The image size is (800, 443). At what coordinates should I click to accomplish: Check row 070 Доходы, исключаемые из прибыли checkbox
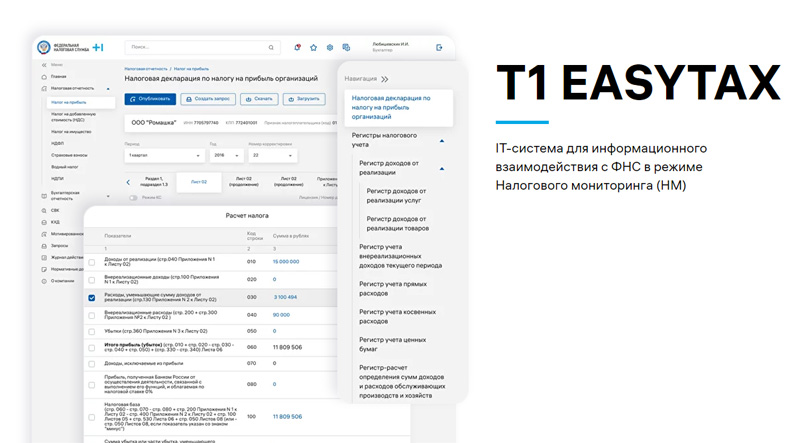click(x=92, y=364)
